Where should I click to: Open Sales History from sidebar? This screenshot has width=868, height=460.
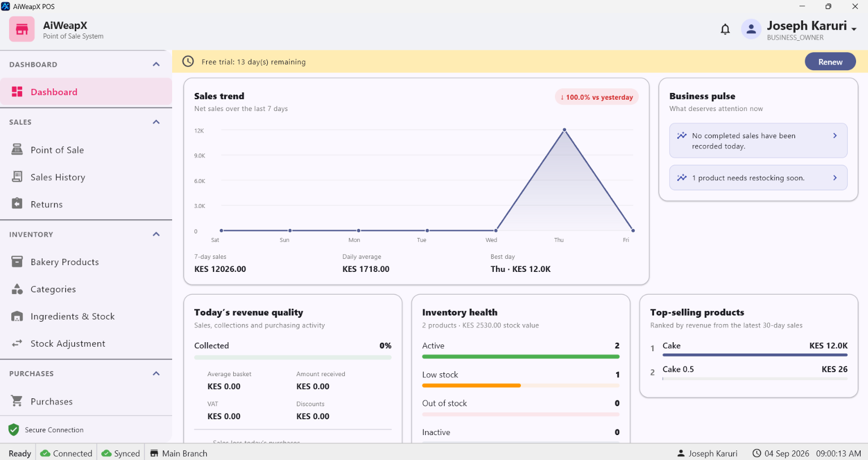(x=86, y=177)
